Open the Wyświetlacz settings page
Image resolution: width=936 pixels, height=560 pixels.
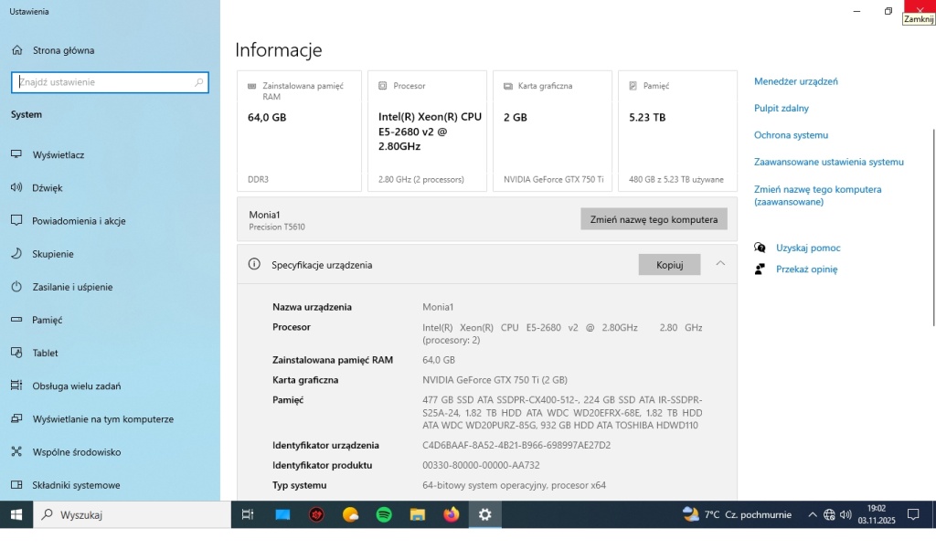tap(58, 155)
